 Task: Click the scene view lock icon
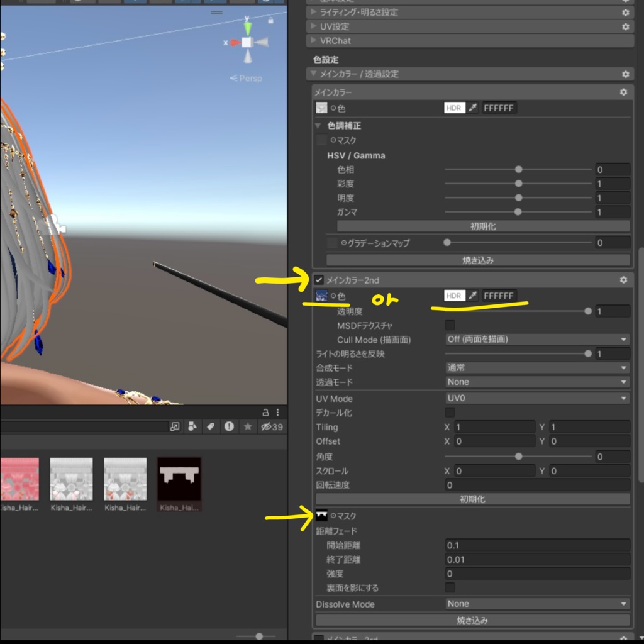[270, 20]
